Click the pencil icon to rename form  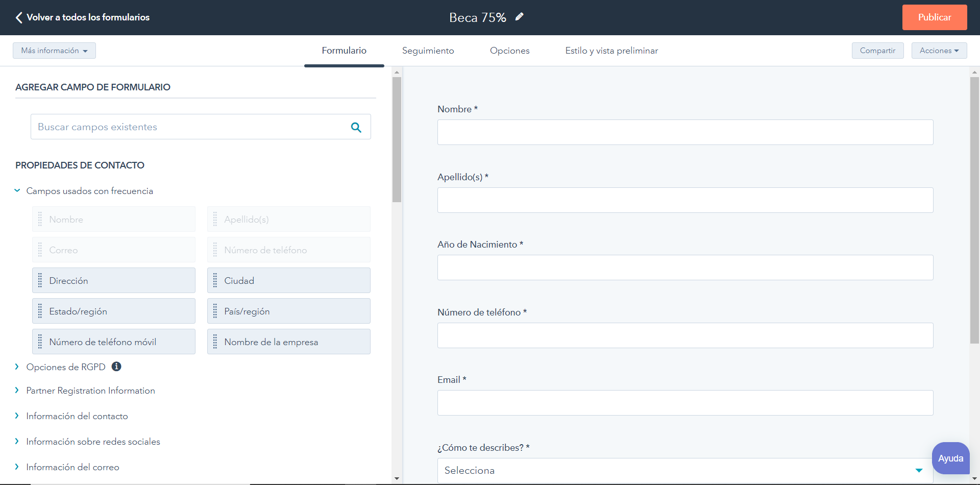pos(519,17)
